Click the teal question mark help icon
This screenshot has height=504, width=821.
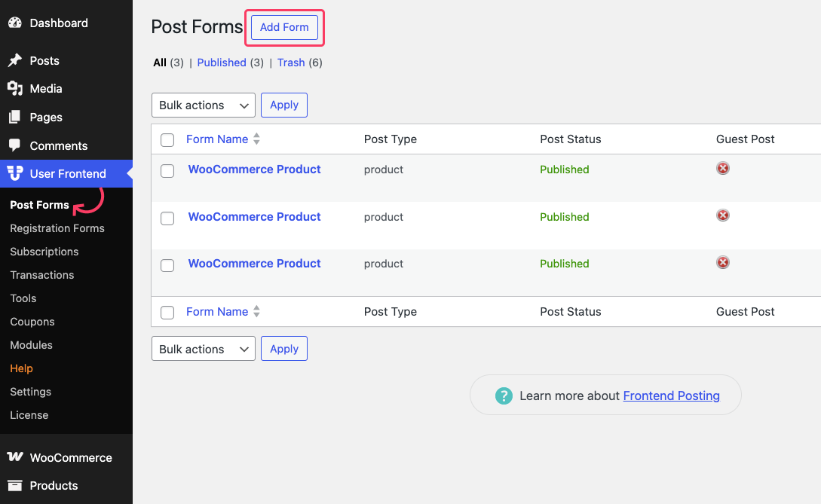504,396
